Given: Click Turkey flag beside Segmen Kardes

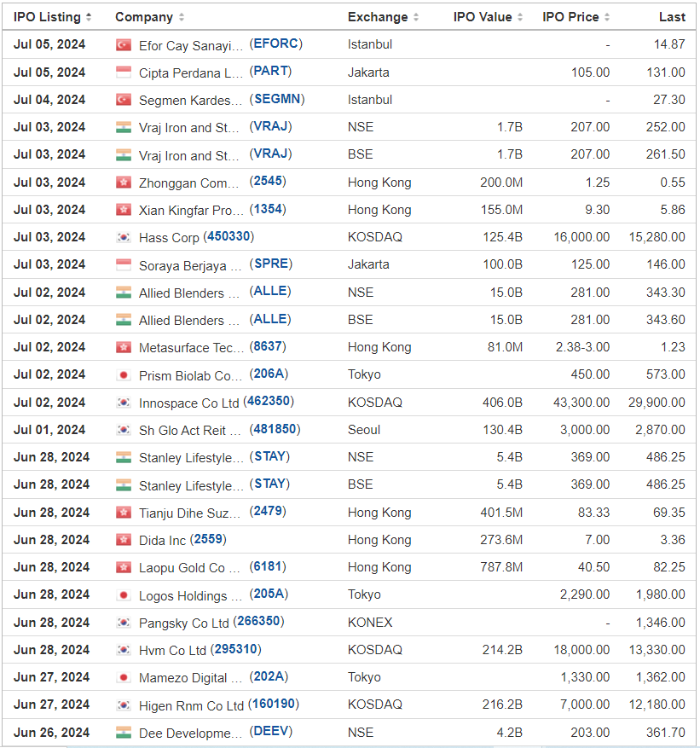Looking at the screenshot, I should pos(124,100).
